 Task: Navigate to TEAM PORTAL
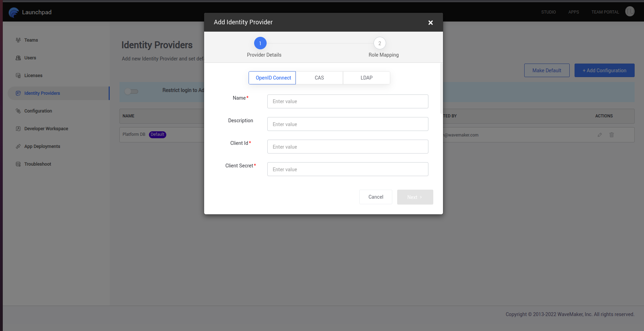click(x=605, y=12)
